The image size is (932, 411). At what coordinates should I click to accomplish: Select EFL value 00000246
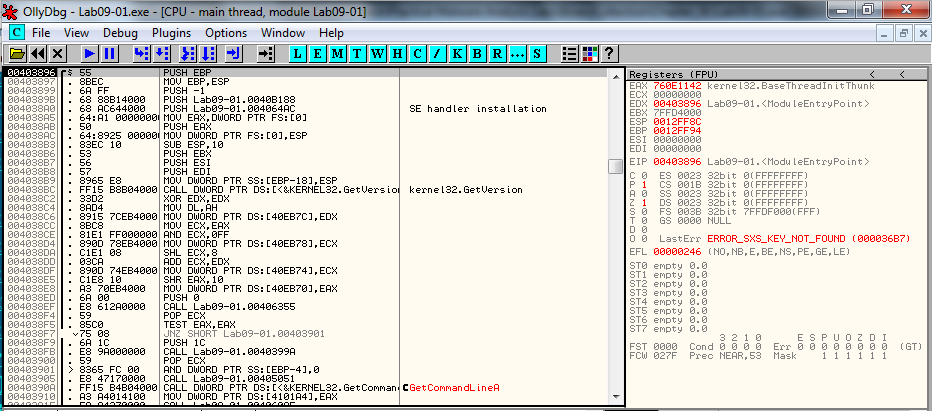pos(678,252)
